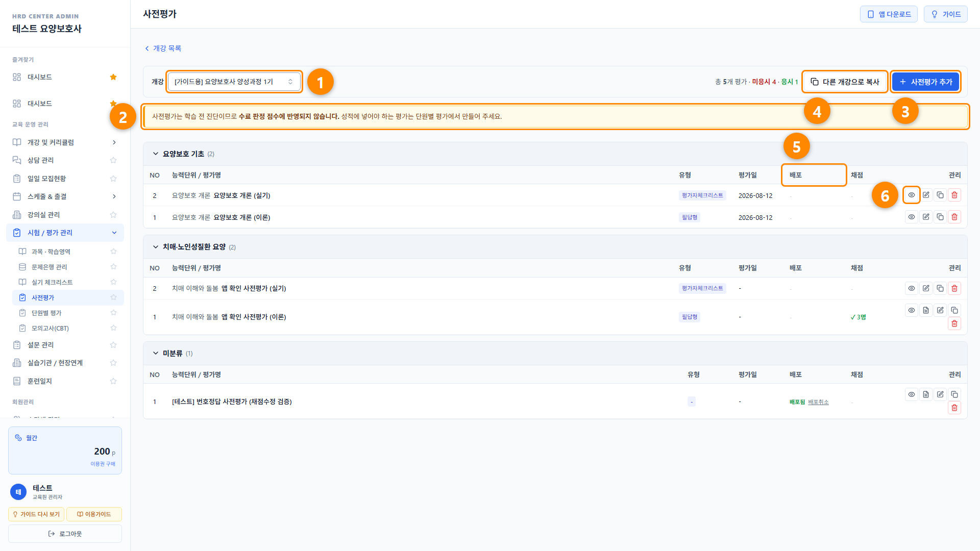Edit 요양보호 개론 (실기) evaluation
The width and height of the screenshot is (980, 551).
925,195
